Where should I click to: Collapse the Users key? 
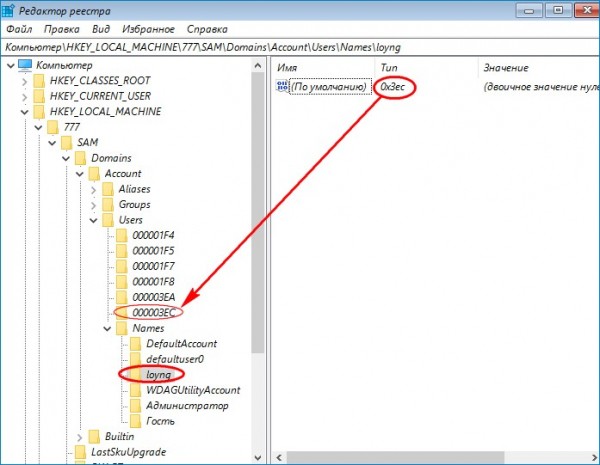click(93, 220)
